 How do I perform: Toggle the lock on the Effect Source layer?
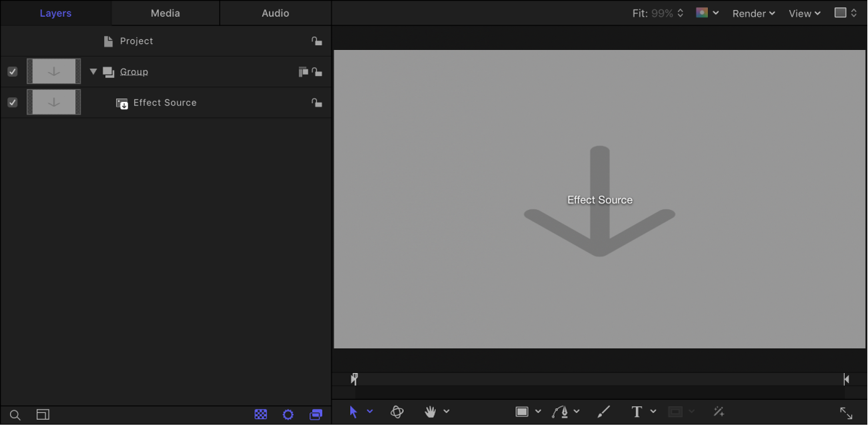point(317,103)
